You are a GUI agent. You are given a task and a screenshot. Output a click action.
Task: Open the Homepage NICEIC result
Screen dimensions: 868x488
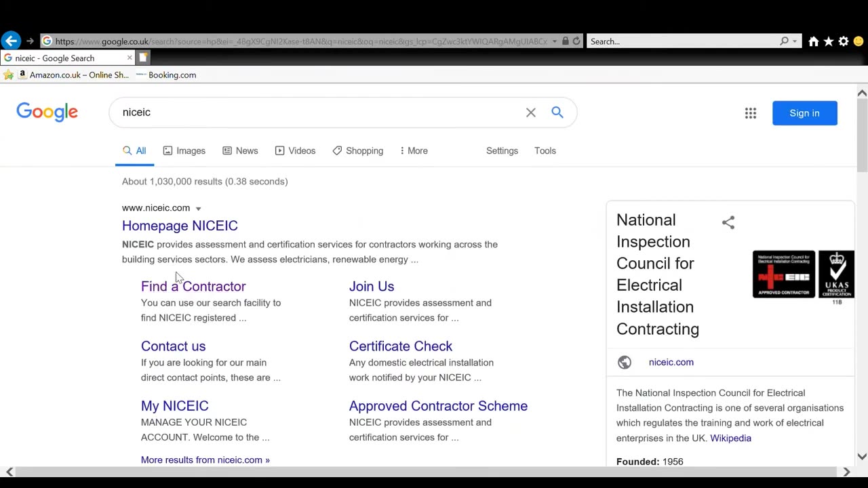tap(180, 226)
